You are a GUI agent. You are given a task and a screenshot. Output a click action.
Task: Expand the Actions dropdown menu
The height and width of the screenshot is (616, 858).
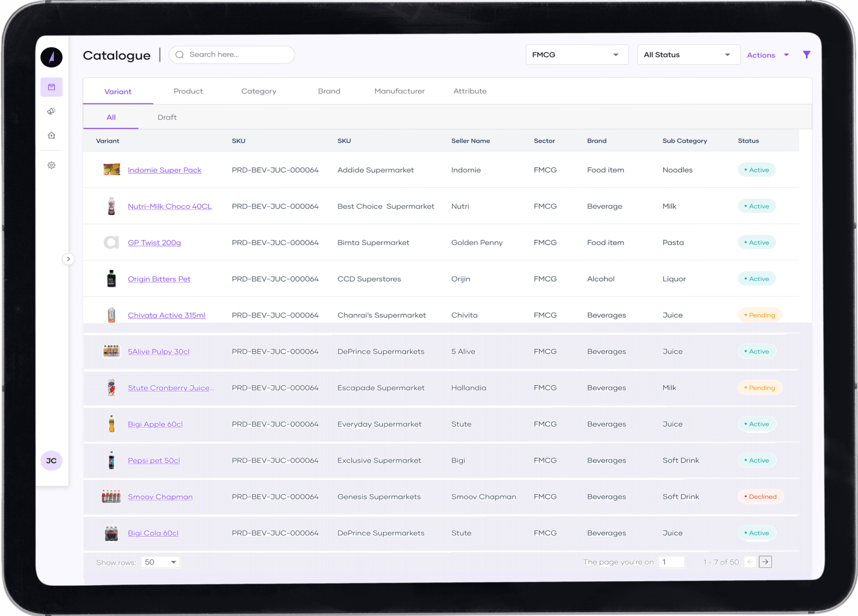click(x=768, y=55)
